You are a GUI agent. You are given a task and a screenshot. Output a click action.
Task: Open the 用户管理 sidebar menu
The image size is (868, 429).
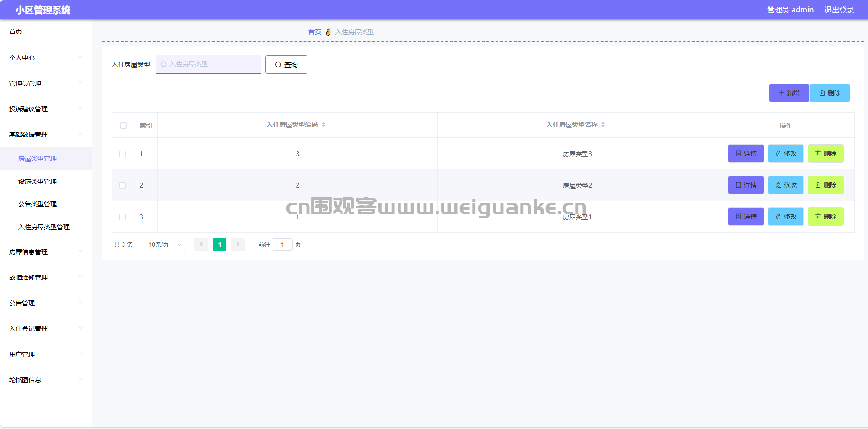pos(46,354)
